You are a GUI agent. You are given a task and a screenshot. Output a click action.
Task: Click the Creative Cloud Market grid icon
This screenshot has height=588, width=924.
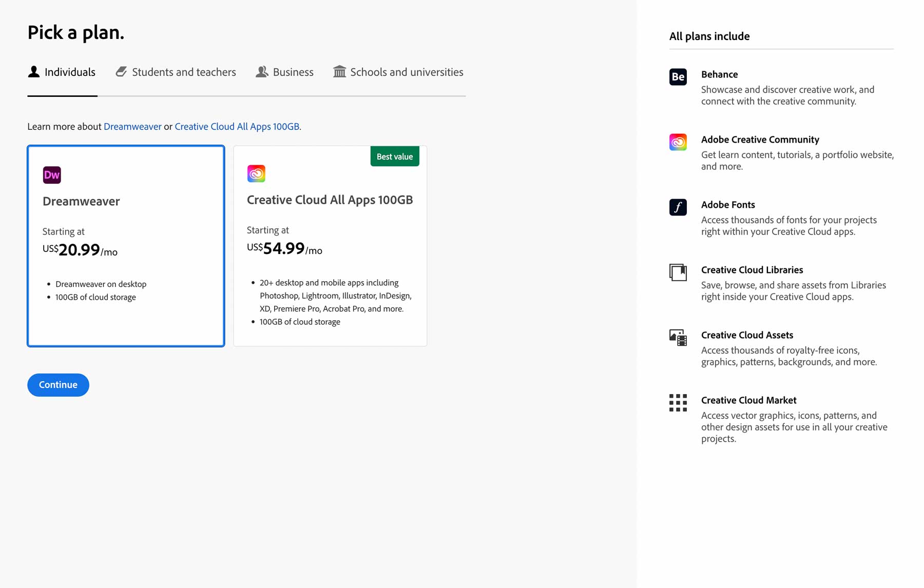678,403
